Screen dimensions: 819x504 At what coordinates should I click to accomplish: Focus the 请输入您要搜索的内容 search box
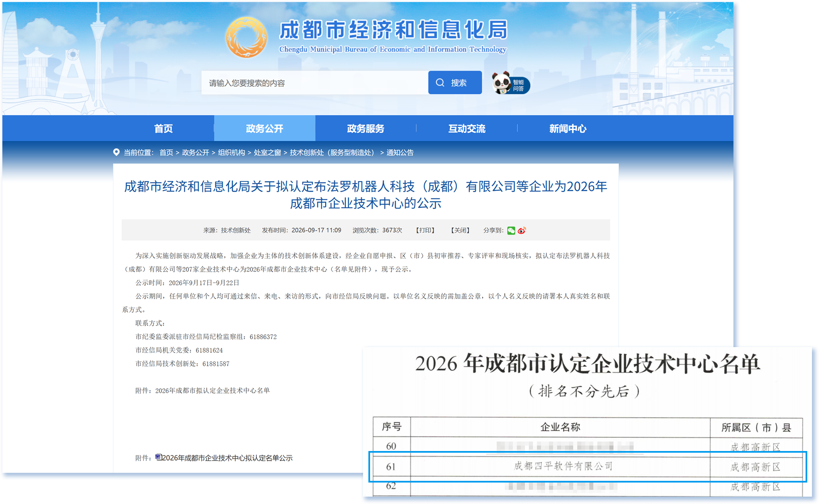314,82
